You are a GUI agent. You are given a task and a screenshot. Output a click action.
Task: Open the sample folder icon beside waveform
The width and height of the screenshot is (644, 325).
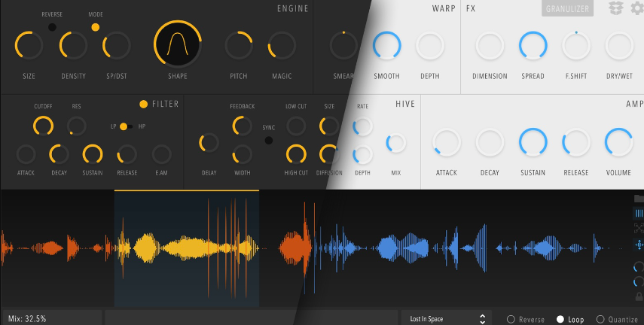tap(639, 199)
